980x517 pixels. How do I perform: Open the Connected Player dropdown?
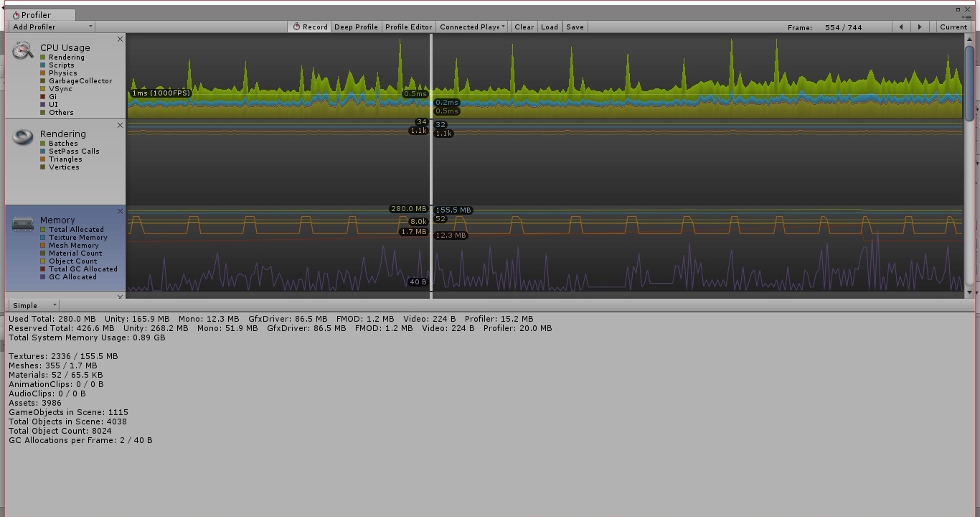coord(473,27)
